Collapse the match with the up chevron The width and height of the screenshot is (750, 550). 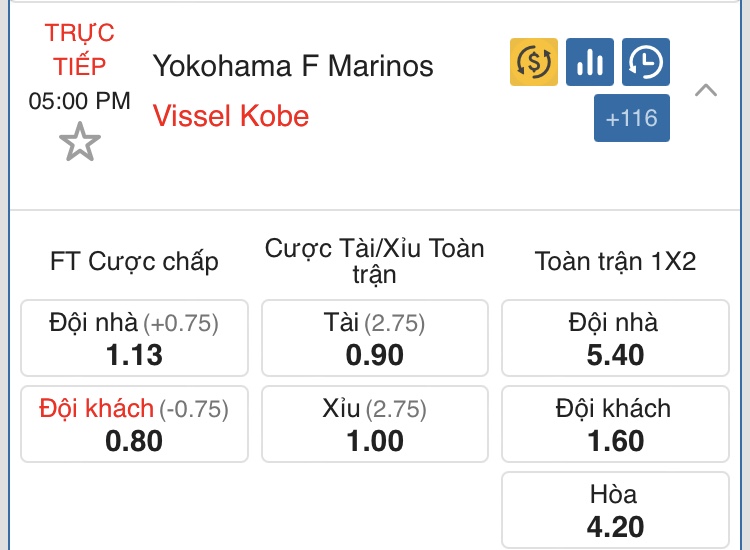click(x=706, y=90)
